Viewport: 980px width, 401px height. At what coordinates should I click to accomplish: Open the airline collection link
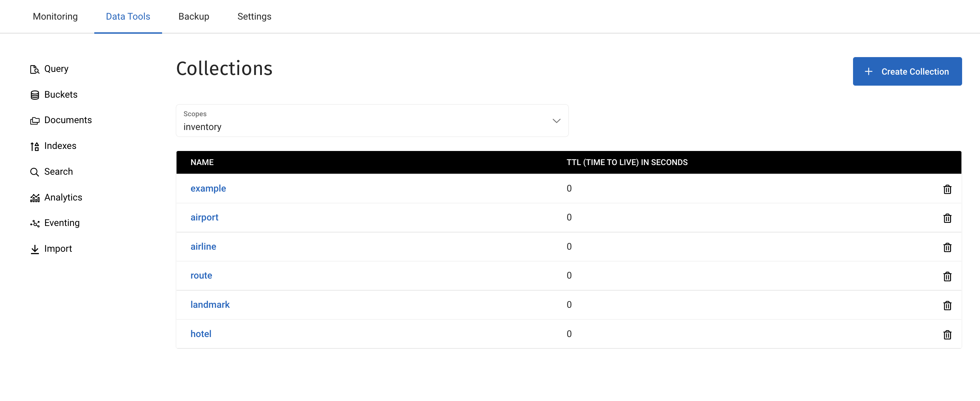[x=203, y=246]
